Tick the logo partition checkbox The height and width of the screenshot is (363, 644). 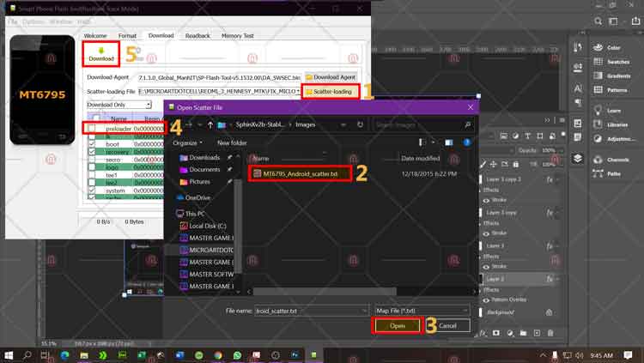[92, 167]
